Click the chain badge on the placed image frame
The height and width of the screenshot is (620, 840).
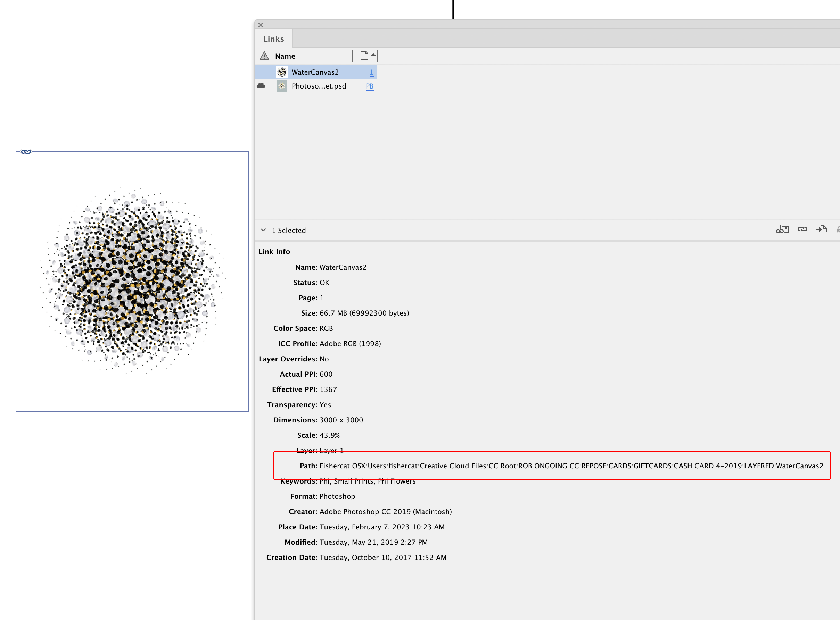(x=26, y=152)
